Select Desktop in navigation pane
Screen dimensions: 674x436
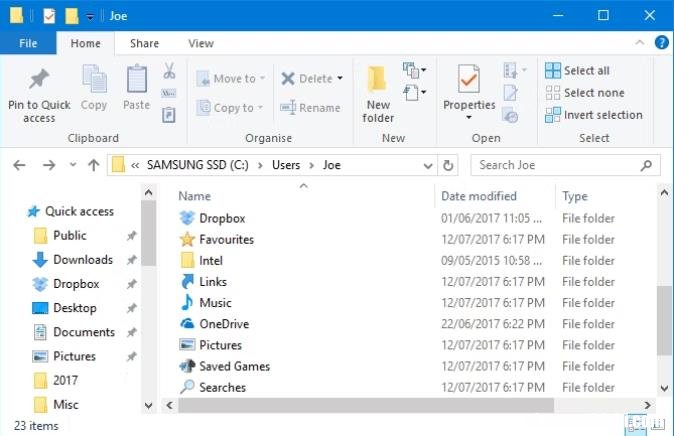[x=64, y=308]
